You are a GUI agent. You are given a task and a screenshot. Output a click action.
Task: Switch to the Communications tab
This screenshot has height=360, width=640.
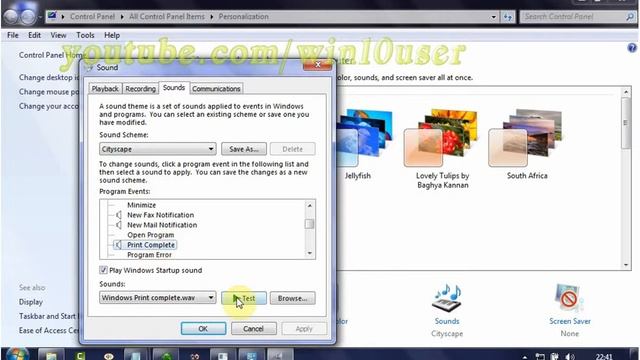tap(216, 89)
